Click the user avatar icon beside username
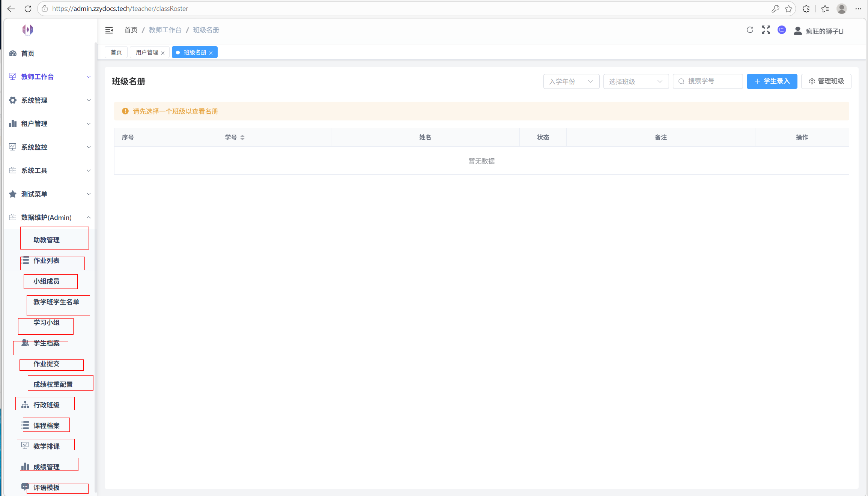This screenshot has height=496, width=868. coord(798,31)
